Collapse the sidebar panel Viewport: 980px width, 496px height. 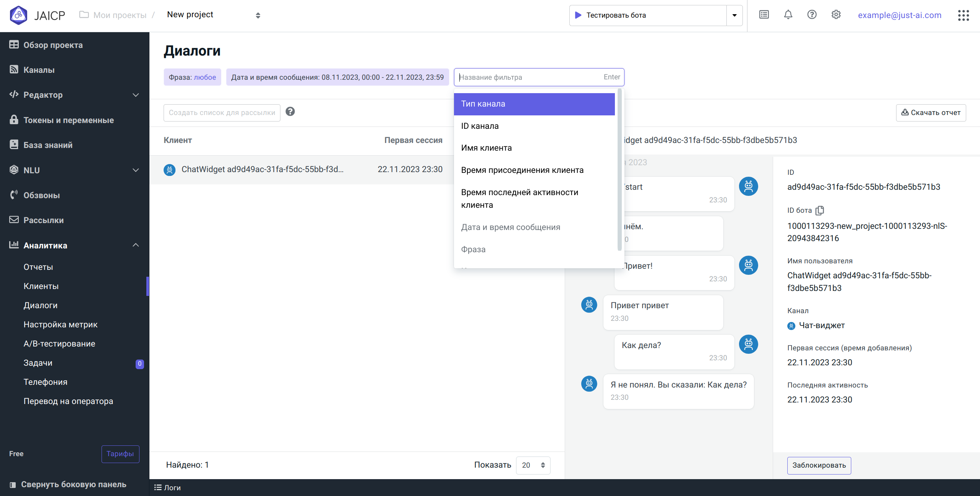68,485
